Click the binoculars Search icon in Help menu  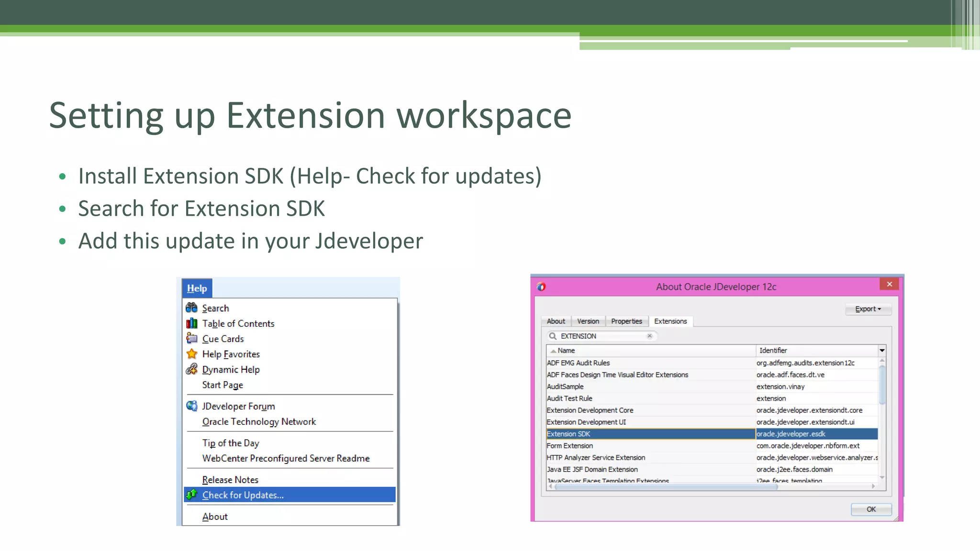191,308
